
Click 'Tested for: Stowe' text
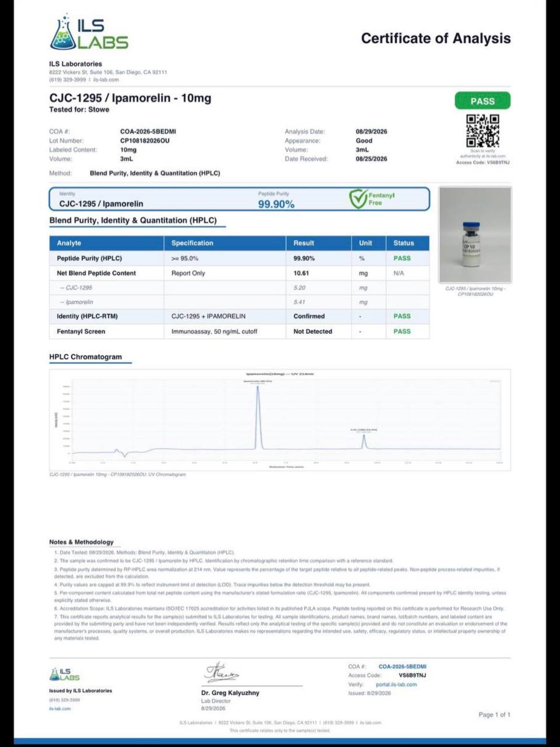(79, 110)
